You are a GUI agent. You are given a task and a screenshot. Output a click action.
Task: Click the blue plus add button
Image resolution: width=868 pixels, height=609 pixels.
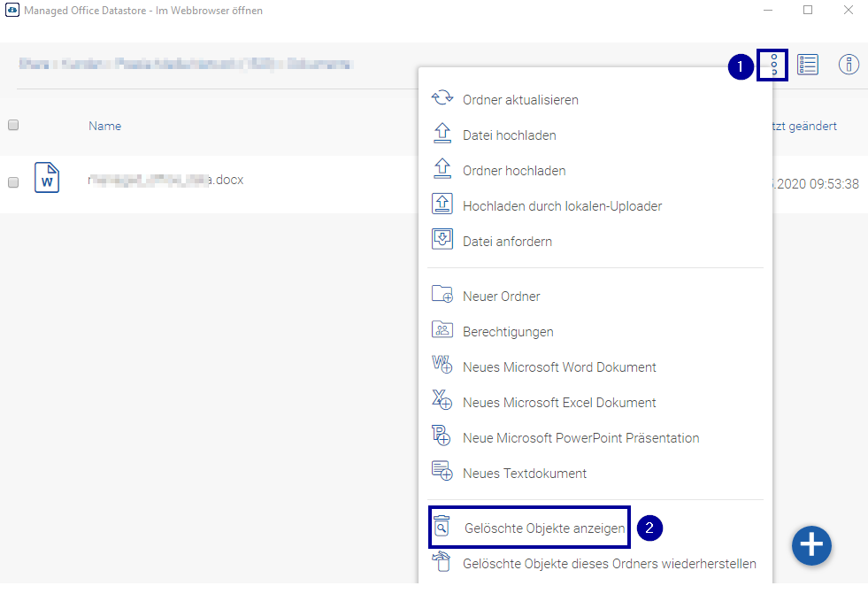point(811,545)
